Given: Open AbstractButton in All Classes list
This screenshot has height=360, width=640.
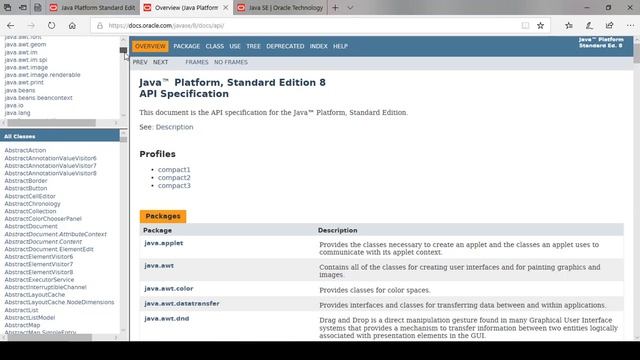Looking at the screenshot, I should coord(26,189).
